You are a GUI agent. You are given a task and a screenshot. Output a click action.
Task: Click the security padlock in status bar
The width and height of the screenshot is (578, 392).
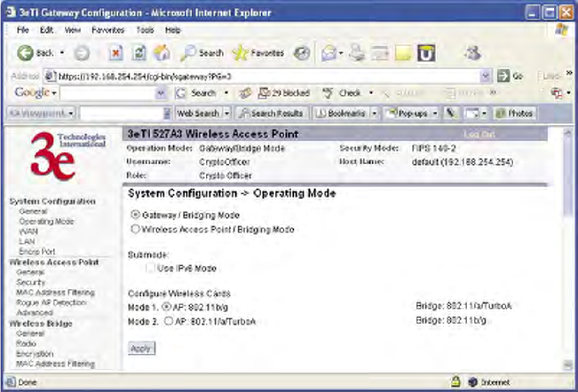(x=456, y=381)
